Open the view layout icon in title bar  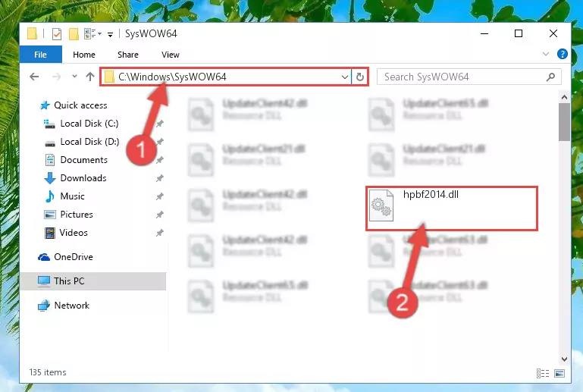click(92, 34)
